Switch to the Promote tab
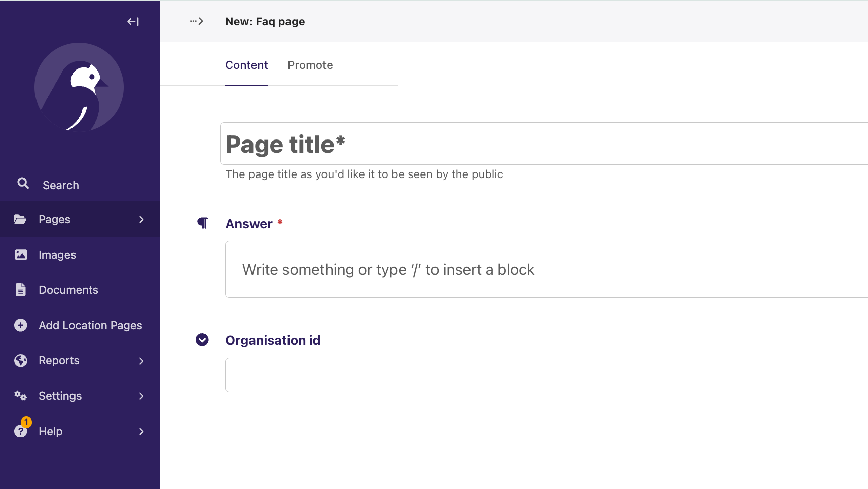 [x=310, y=65]
